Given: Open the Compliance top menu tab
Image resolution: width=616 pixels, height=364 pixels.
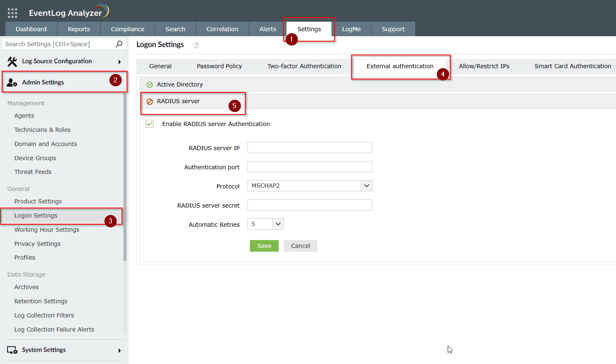Looking at the screenshot, I should coord(127,29).
